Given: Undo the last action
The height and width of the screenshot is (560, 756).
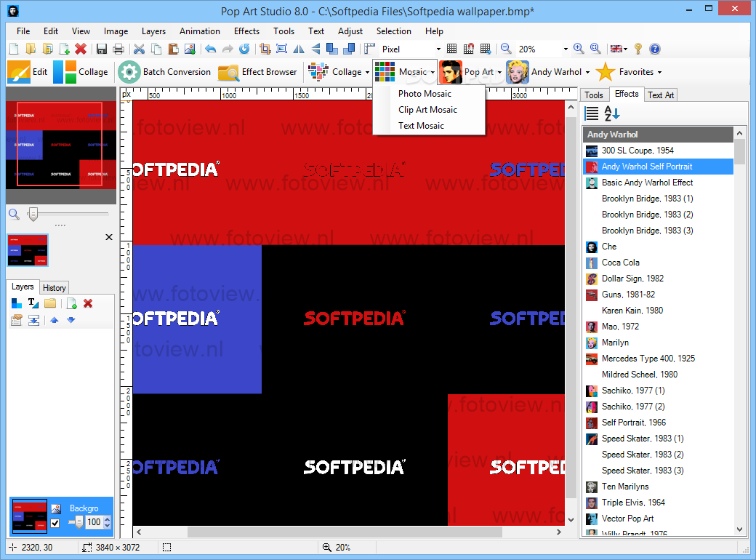Looking at the screenshot, I should pos(210,49).
